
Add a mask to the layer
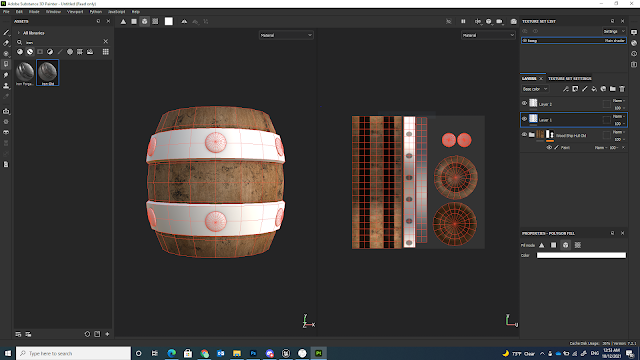coord(575,89)
